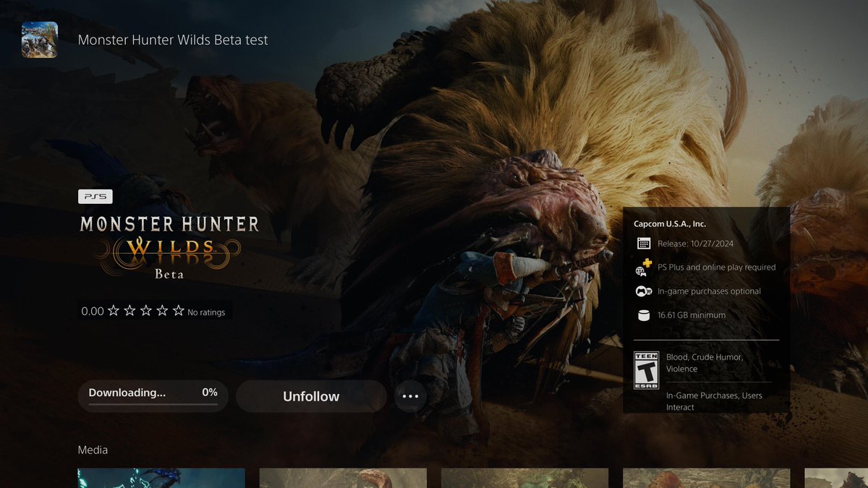868x488 pixels.
Task: Click the ESRB Teen rating badge
Action: click(646, 370)
